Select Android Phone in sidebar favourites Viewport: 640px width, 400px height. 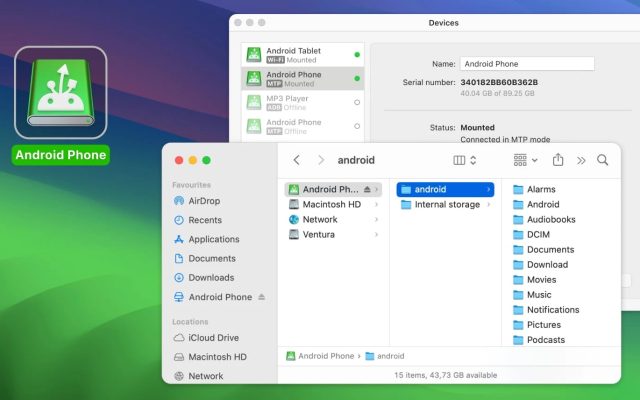[x=213, y=297]
